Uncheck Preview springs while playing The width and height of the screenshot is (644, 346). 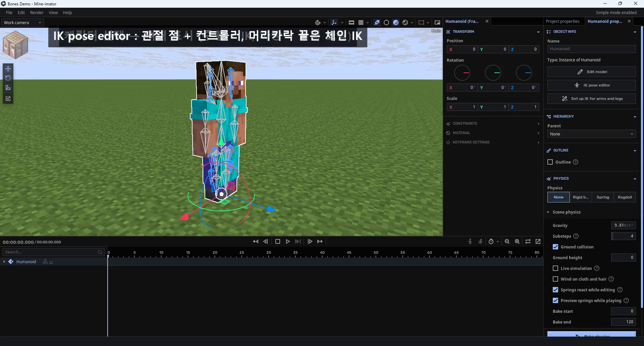pos(555,300)
